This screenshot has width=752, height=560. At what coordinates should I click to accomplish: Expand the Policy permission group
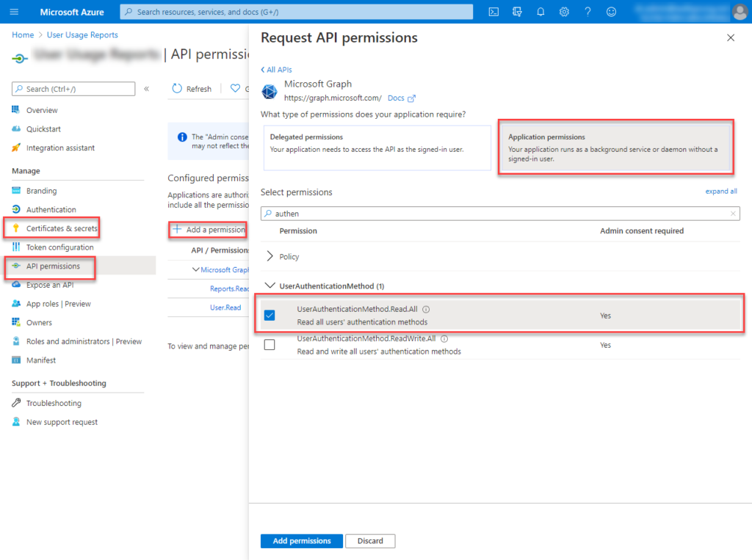(270, 257)
